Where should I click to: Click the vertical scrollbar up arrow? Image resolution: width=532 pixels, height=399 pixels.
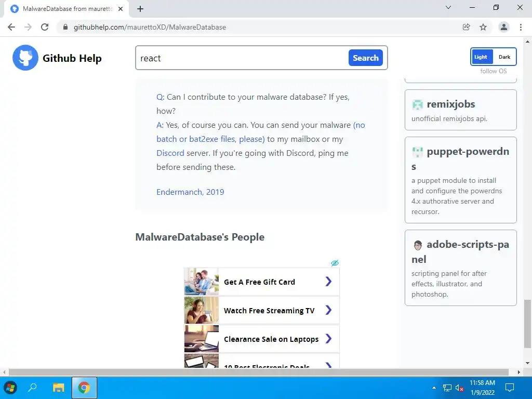tap(527, 42)
